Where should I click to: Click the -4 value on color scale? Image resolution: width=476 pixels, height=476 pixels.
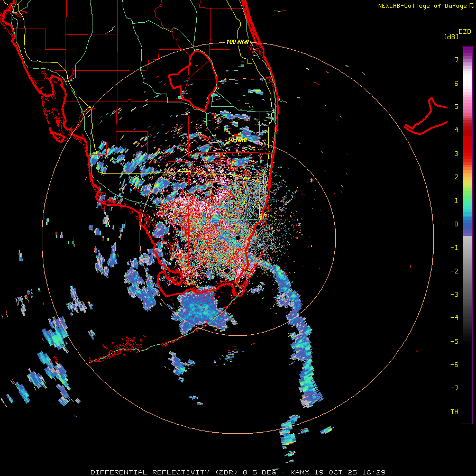(454, 318)
